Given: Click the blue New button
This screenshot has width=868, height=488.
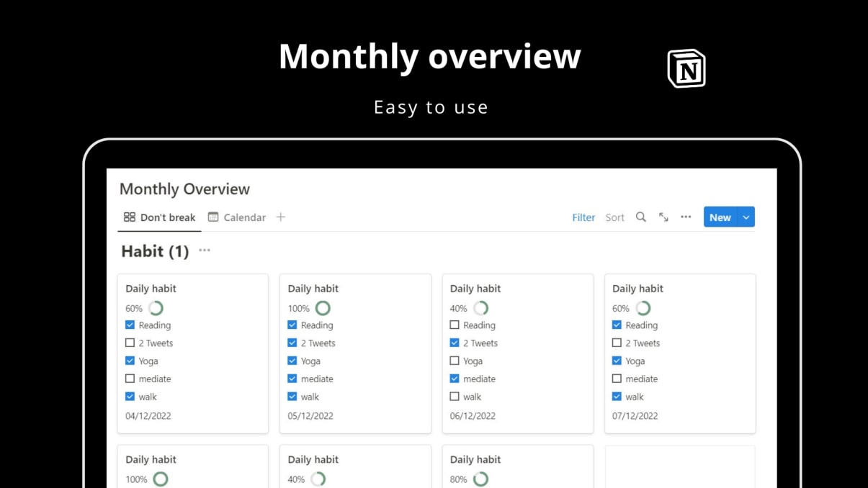Looking at the screenshot, I should [720, 217].
